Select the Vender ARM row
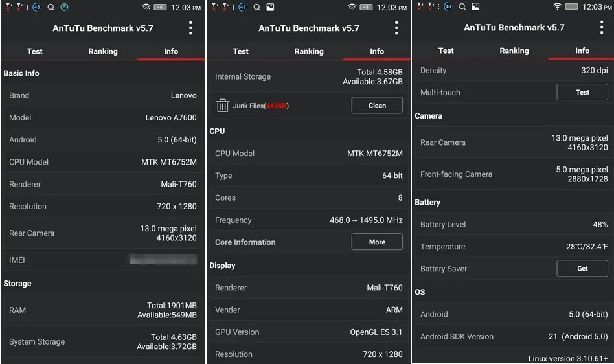 (309, 310)
